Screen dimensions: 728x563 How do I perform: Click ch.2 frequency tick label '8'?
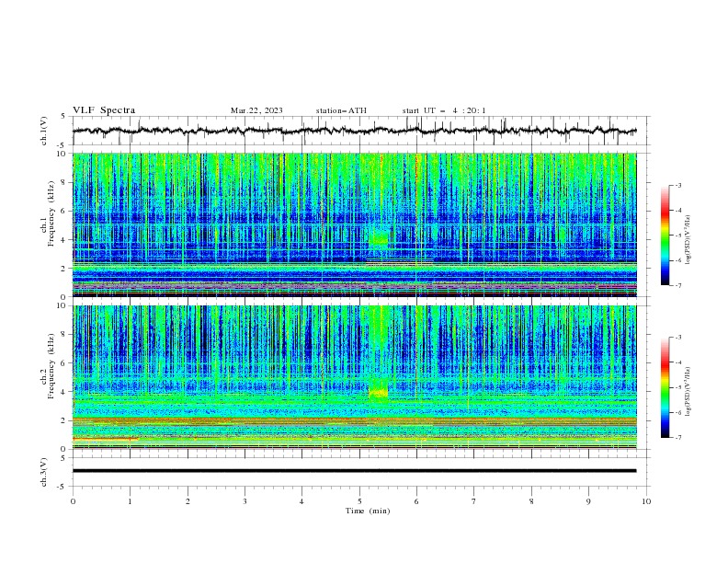click(x=63, y=335)
